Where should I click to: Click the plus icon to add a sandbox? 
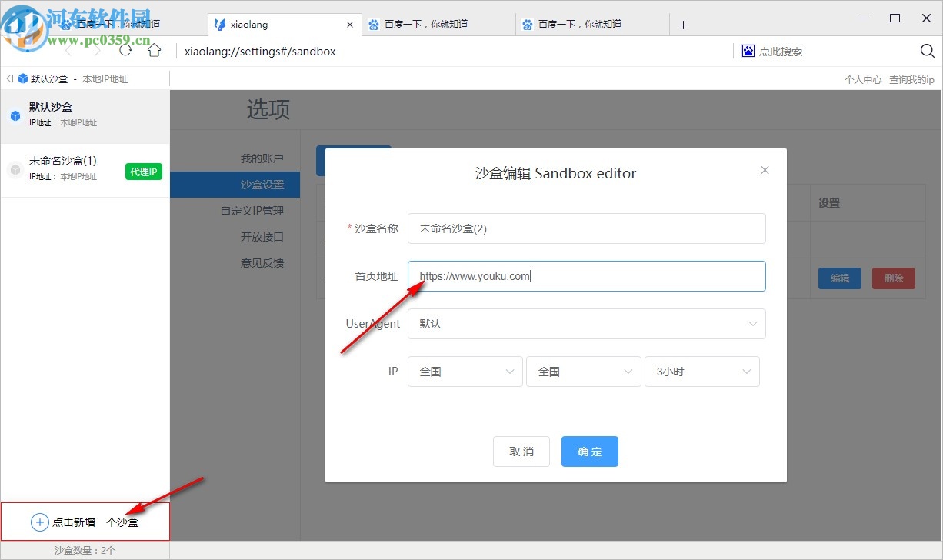pos(39,522)
